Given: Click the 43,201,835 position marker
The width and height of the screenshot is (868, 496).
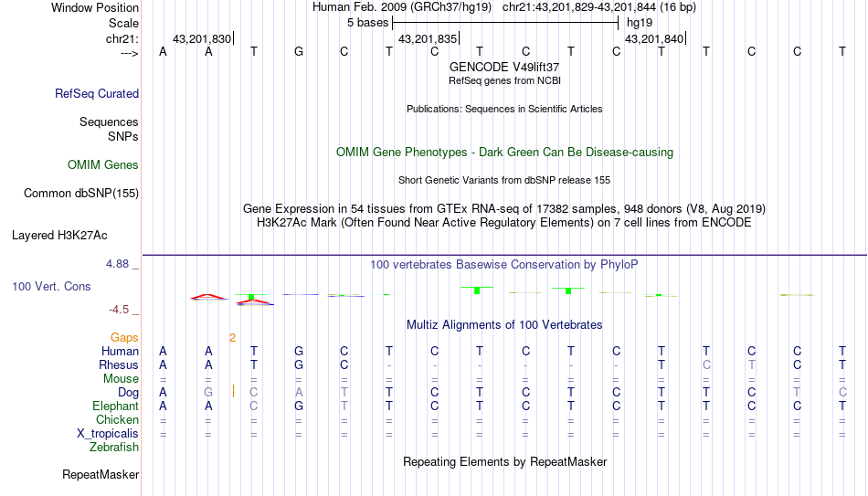Looking at the screenshot, I should click(x=428, y=38).
